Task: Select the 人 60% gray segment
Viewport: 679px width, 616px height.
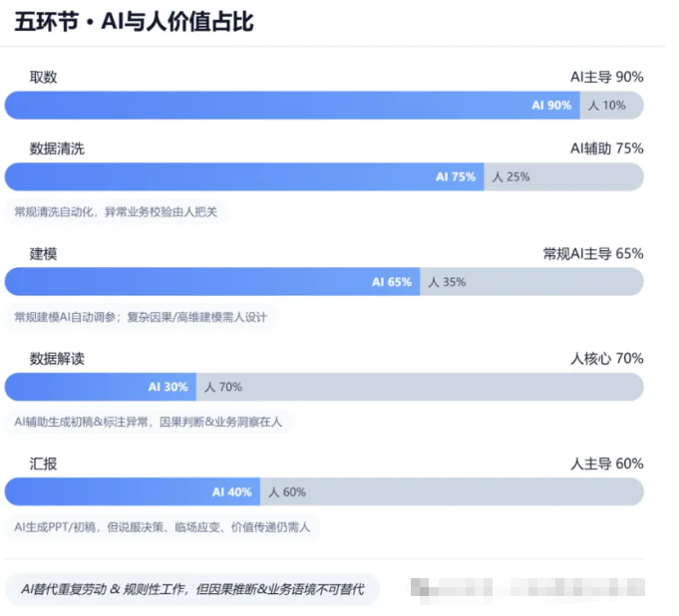Action: pyautogui.click(x=452, y=491)
